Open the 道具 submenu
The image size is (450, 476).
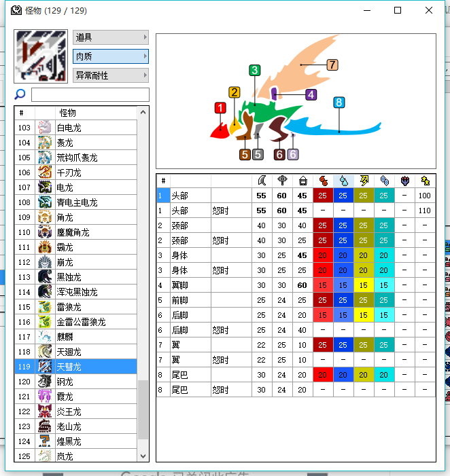(x=111, y=37)
